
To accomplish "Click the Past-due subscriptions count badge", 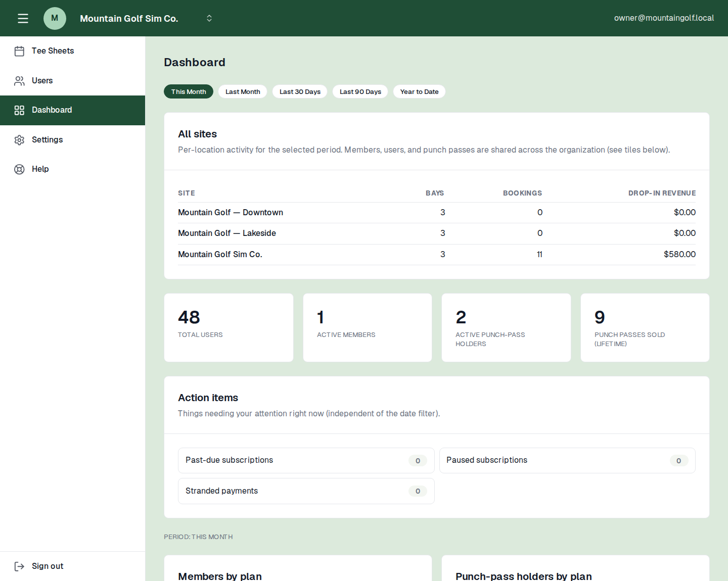I will [x=418, y=461].
